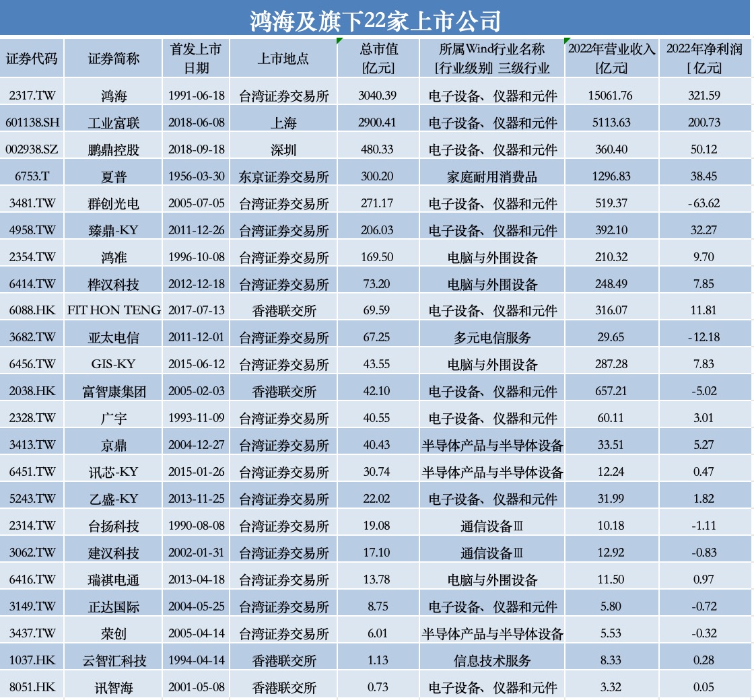The width and height of the screenshot is (754, 700).
Task: Click the listing date 1990-08-08
Action: click(x=196, y=526)
